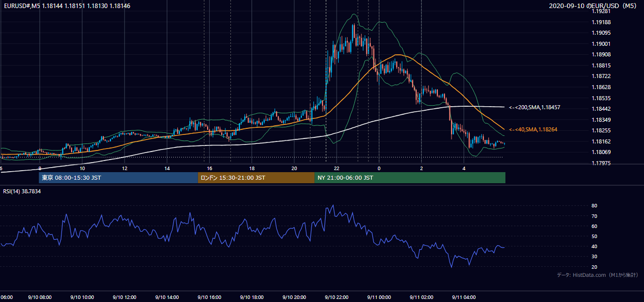Select the 東京 08:00-15:30 JST session bar

point(118,178)
